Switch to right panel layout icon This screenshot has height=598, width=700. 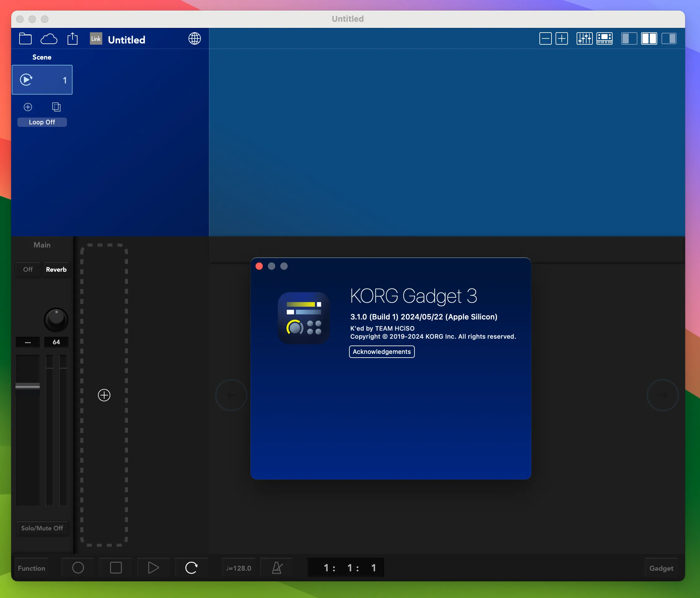669,38
